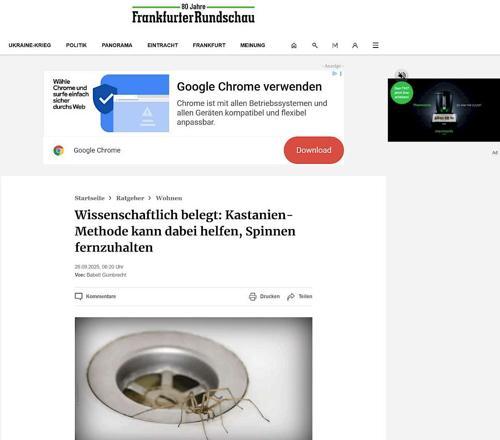500x440 pixels.
Task: Open the mail newsletter icon
Action: pyautogui.click(x=335, y=45)
